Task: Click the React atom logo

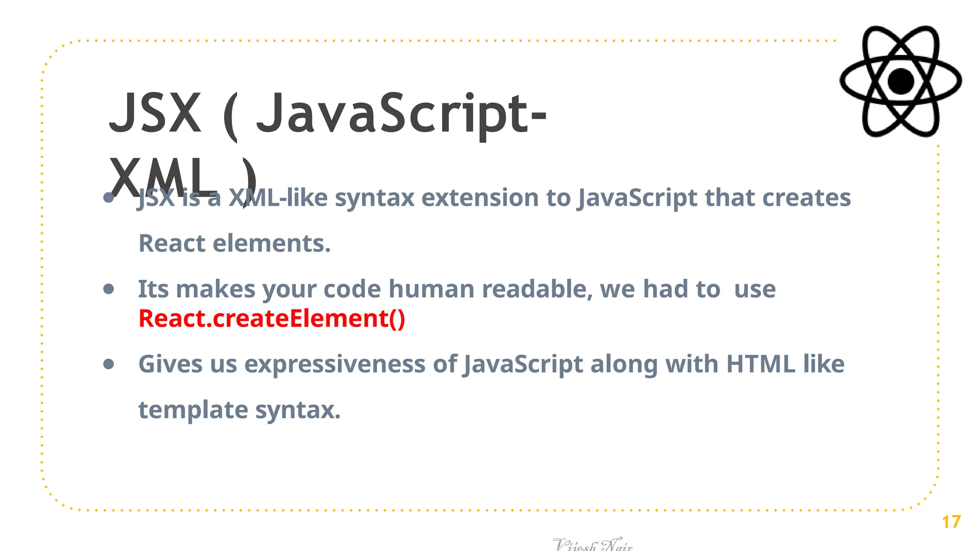Action: click(x=901, y=81)
